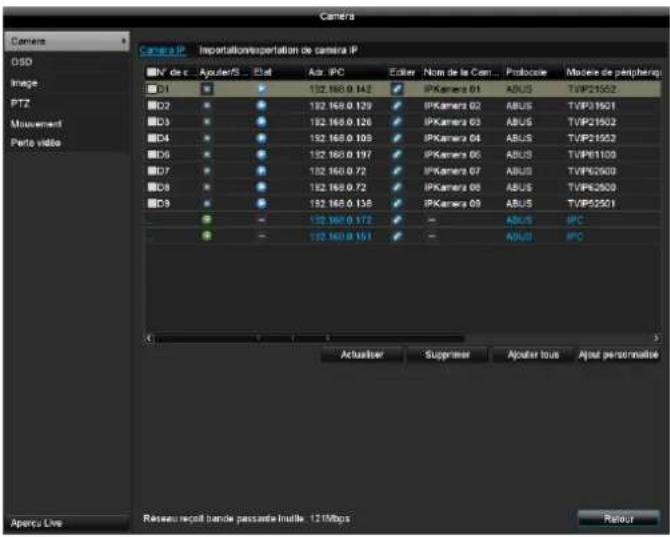Screen dimensions: 670x537
Task: Edit the camera at 192.168.0.129
Action: click(x=396, y=105)
